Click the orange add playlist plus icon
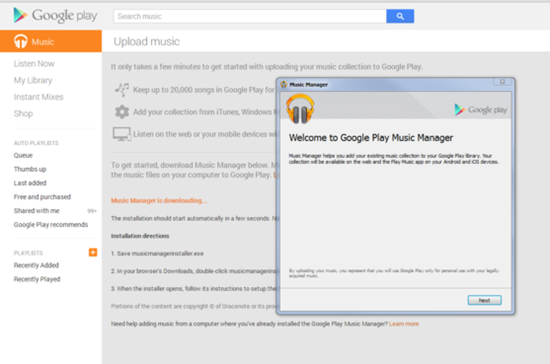 point(93,252)
